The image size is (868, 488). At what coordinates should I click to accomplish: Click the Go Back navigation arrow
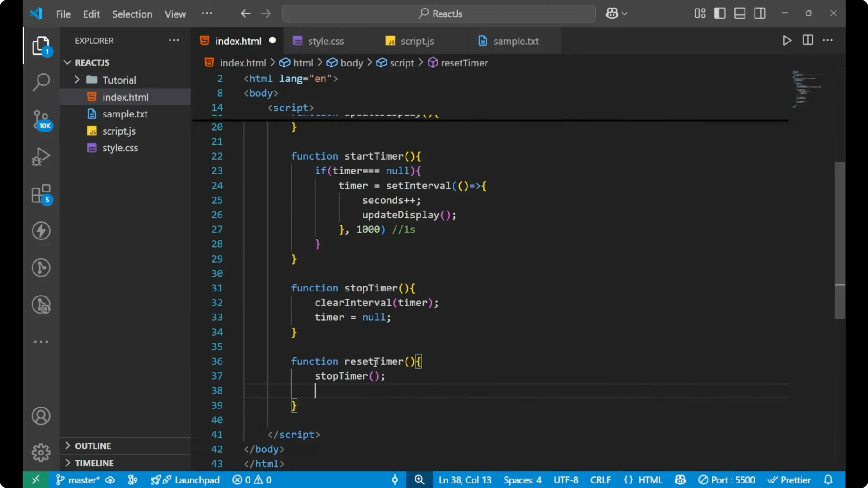(x=245, y=14)
